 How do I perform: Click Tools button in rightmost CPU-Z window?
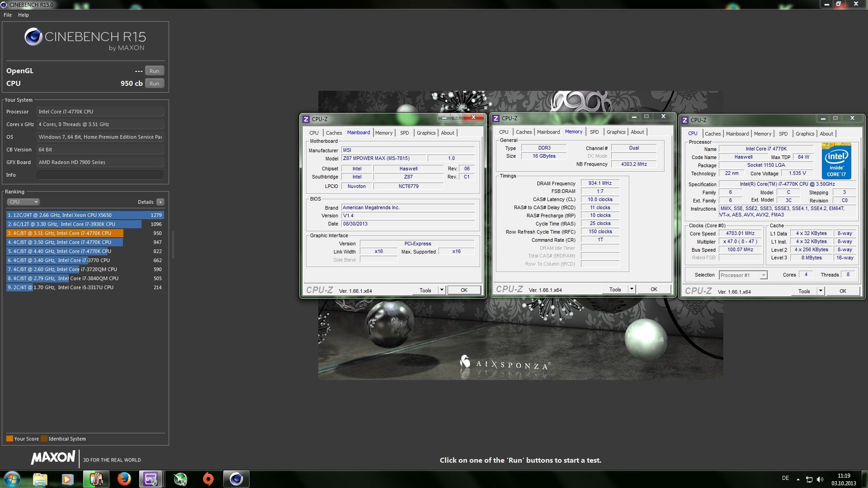[804, 291]
